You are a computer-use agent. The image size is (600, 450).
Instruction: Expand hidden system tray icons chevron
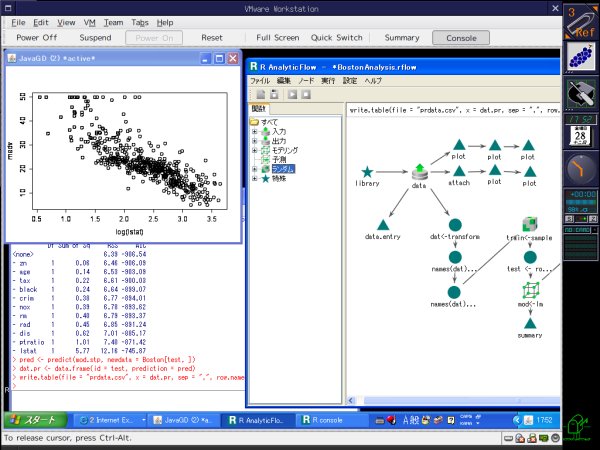tap(516, 420)
